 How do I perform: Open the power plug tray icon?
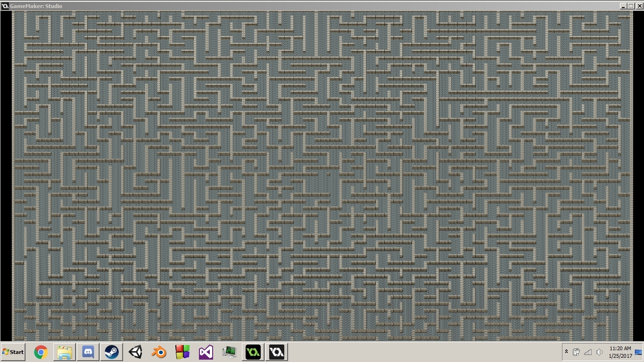pos(576,352)
